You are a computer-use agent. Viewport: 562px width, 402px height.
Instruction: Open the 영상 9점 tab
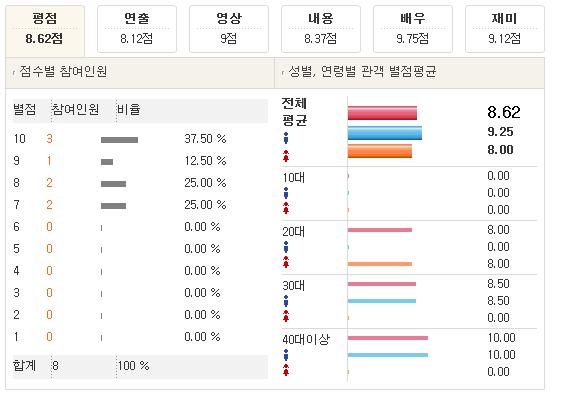[x=229, y=29]
